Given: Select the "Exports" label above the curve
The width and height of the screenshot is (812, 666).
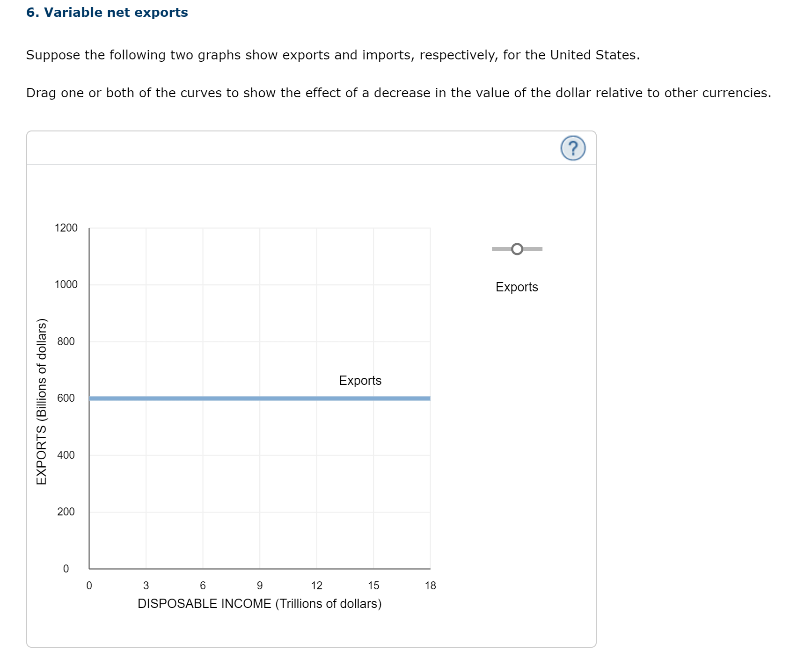Looking at the screenshot, I should pyautogui.click(x=360, y=381).
